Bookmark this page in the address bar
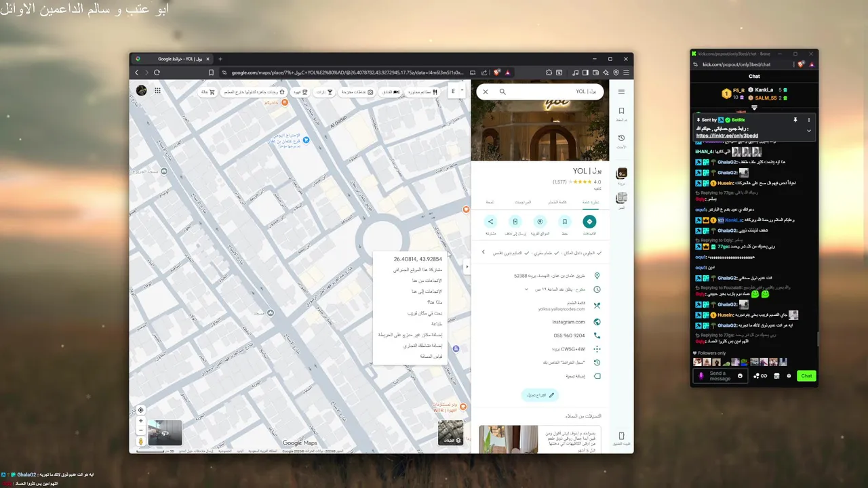This screenshot has width=868, height=488. [x=212, y=73]
